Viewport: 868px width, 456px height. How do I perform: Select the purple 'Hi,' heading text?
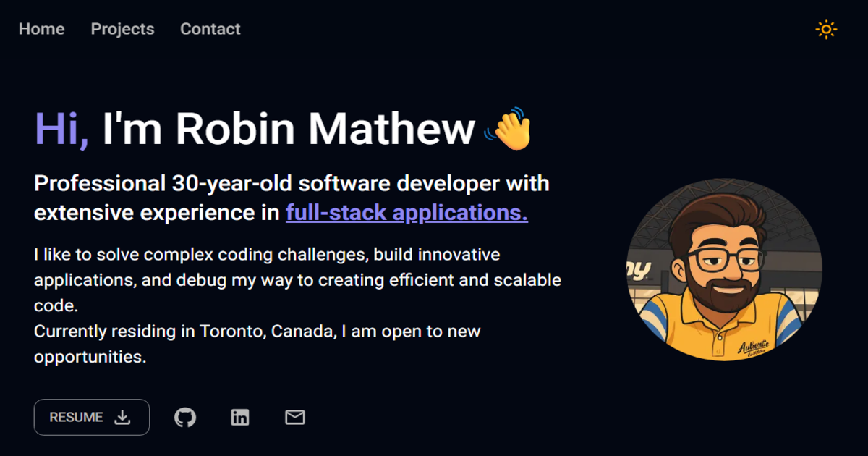point(61,128)
